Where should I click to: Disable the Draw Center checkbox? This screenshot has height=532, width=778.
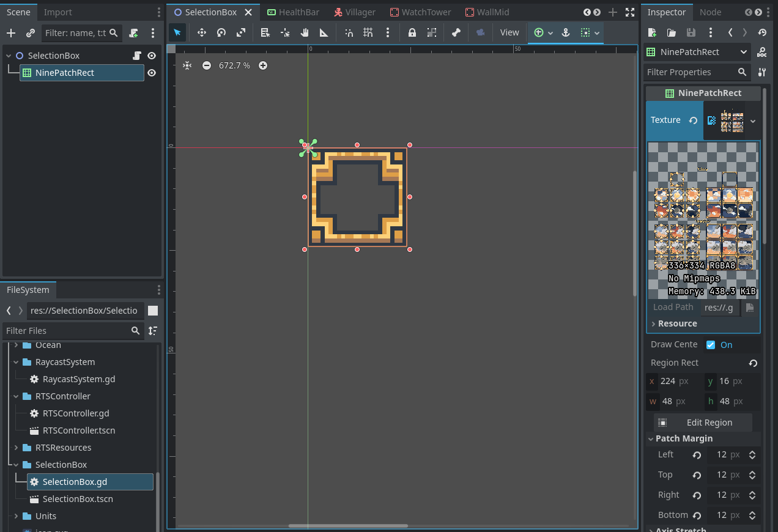pyautogui.click(x=710, y=344)
